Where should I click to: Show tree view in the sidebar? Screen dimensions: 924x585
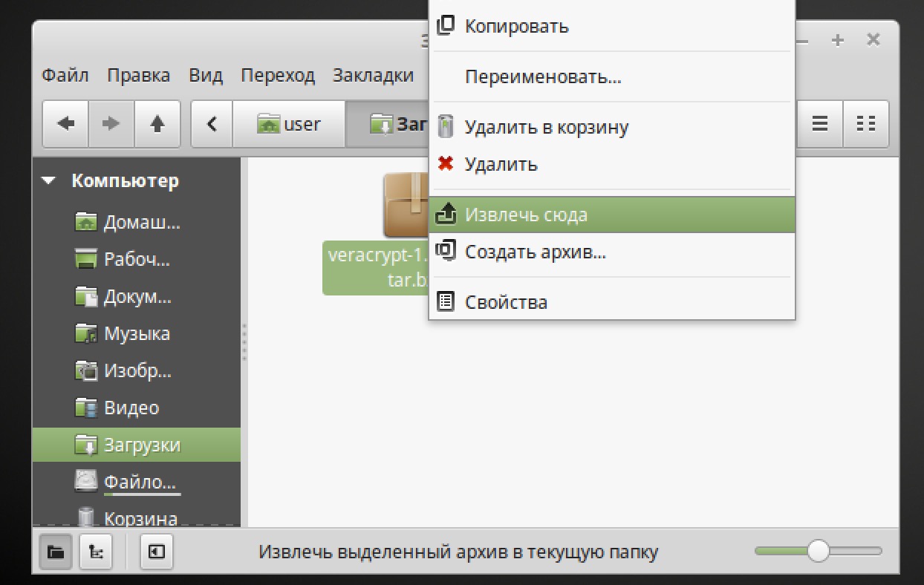[96, 552]
